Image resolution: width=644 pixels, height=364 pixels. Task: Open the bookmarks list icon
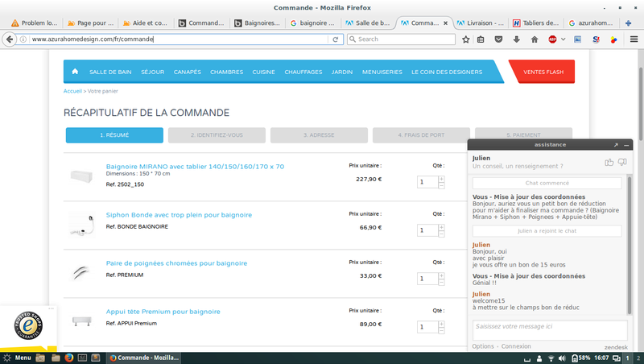pos(481,39)
